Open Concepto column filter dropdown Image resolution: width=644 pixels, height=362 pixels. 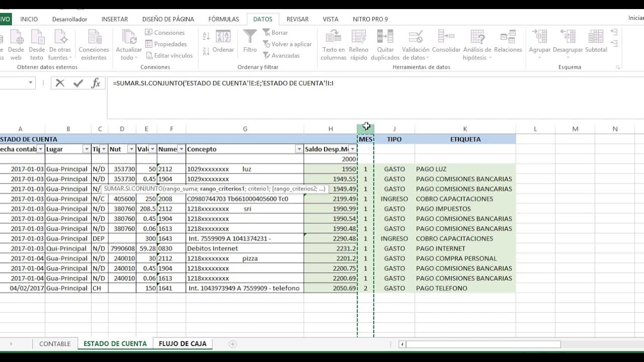coord(299,149)
